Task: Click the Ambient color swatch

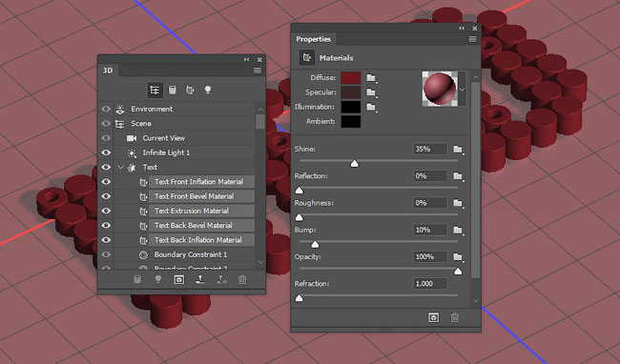Action: click(x=351, y=122)
